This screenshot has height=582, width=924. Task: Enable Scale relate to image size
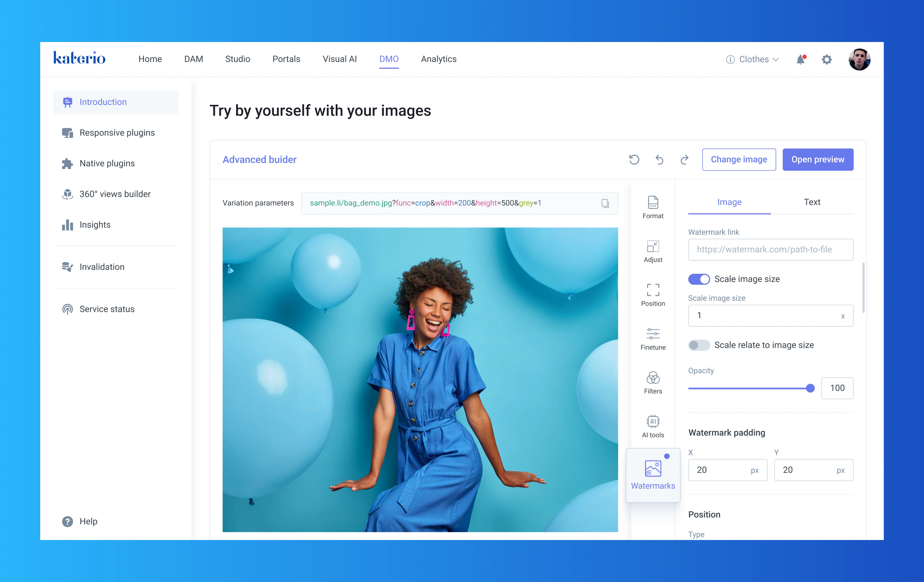pos(699,345)
